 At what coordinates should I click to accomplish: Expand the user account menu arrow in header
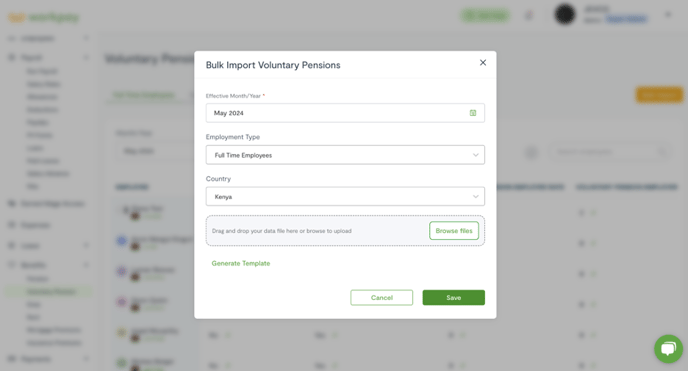668,15
